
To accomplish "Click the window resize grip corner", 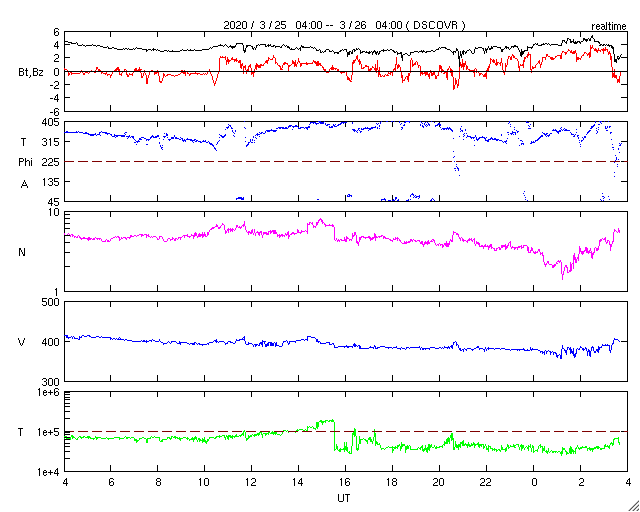I will (x=633, y=506).
